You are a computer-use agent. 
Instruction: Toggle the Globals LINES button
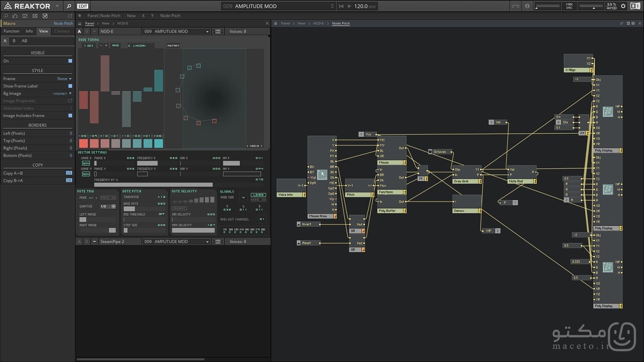258,195
